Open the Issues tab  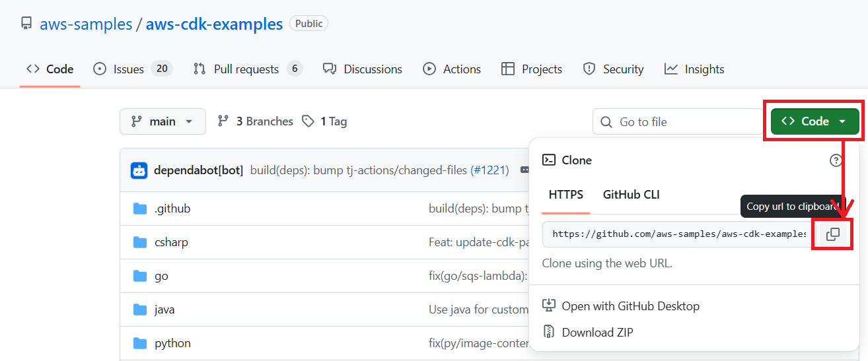[132, 69]
